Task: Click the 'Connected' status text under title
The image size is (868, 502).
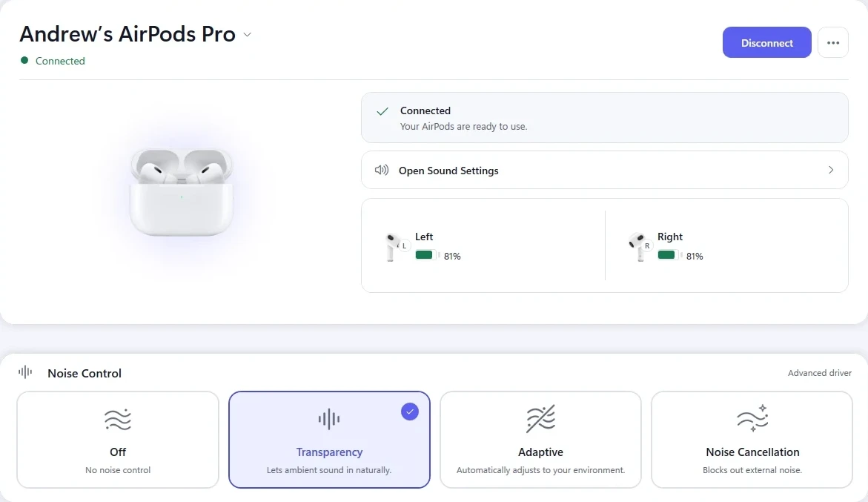Action: (60, 61)
